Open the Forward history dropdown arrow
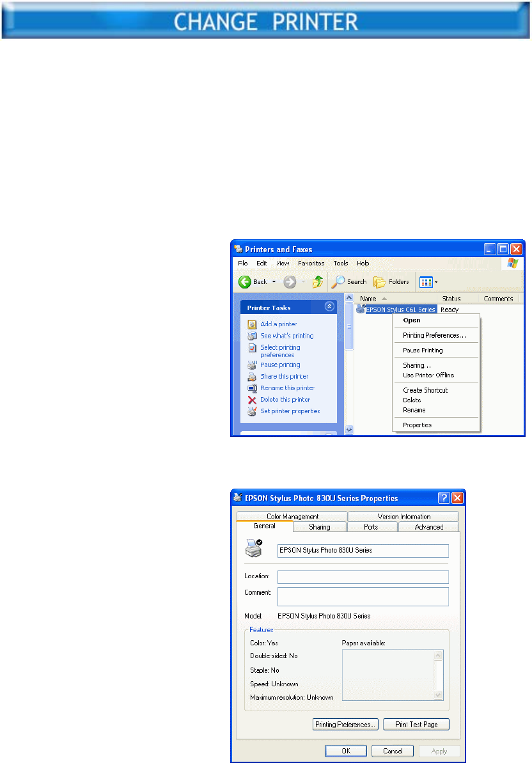Screen dimensions: 532x763 (x=304, y=282)
